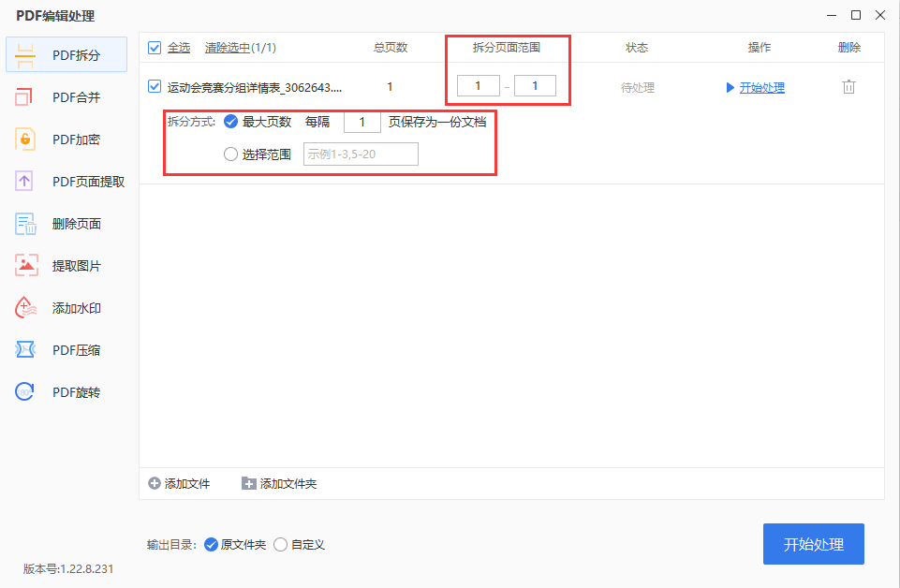Click the version text 版本号:1.22.8.231

(68, 569)
